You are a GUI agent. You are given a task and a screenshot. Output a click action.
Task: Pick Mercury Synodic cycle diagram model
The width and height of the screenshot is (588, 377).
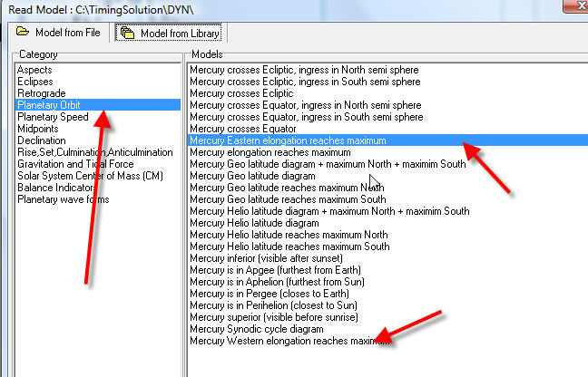click(x=256, y=329)
